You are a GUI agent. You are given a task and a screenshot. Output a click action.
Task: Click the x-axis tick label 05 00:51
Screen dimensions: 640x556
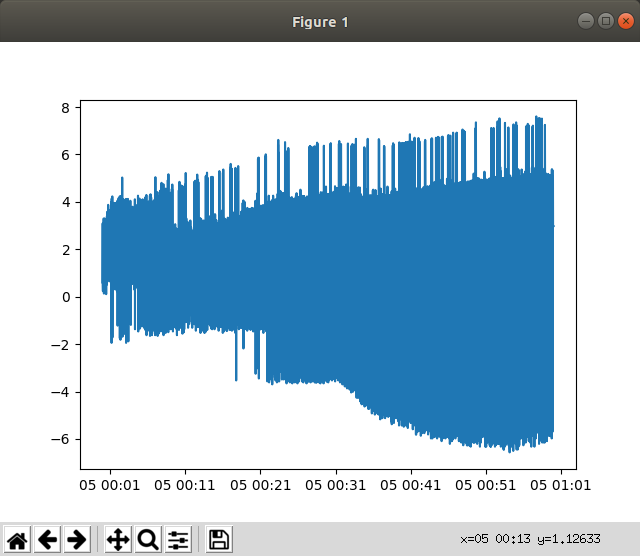click(x=486, y=487)
